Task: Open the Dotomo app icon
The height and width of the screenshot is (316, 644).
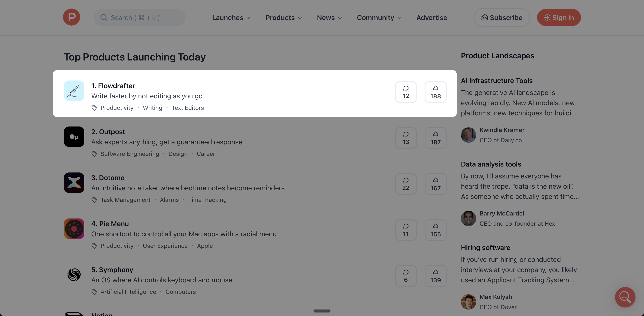Action: 74,183
